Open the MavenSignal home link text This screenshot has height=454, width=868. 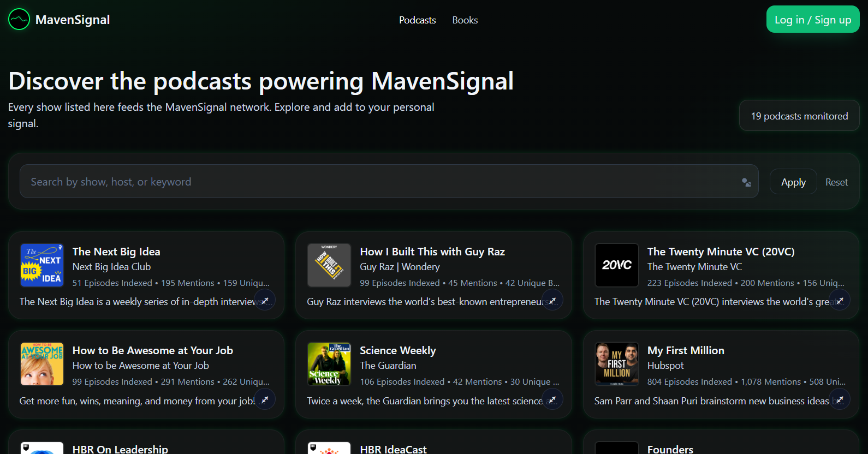click(x=73, y=20)
